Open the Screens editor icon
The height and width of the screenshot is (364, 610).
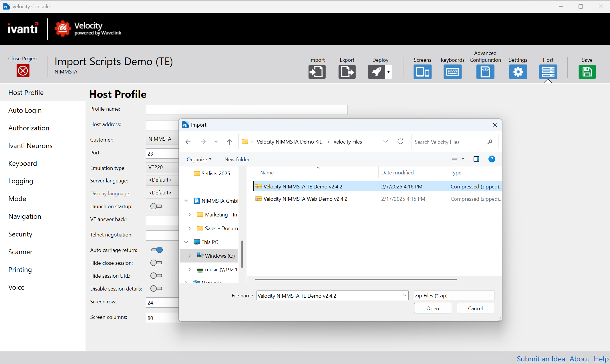point(422,71)
